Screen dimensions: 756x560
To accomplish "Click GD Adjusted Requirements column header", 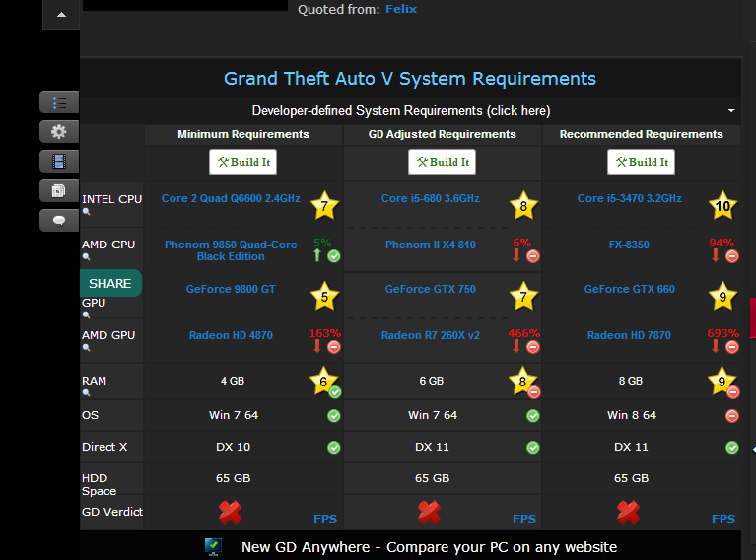I will [443, 134].
